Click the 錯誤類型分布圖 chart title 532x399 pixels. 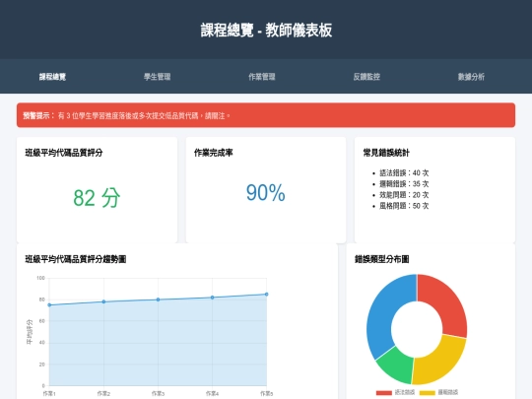tap(381, 259)
